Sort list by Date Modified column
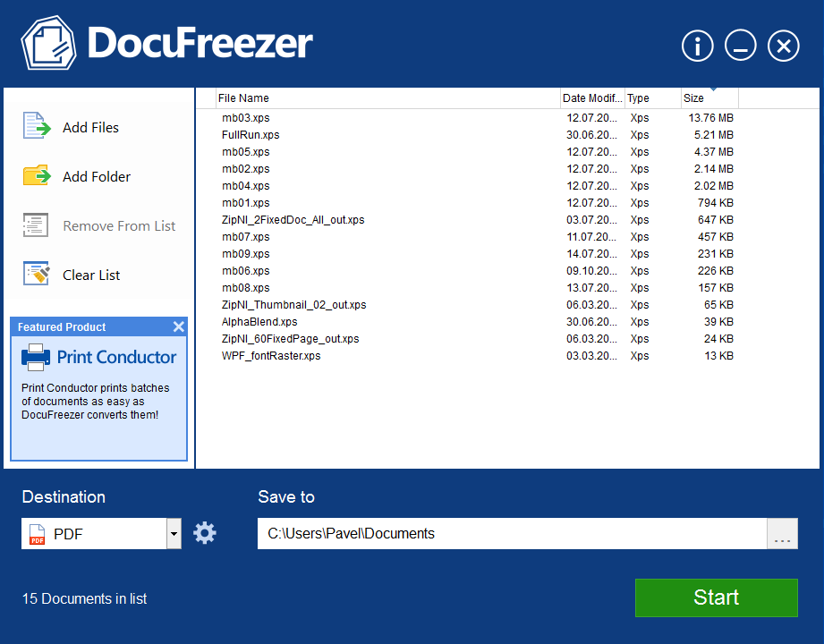This screenshot has height=644, width=824. [592, 98]
